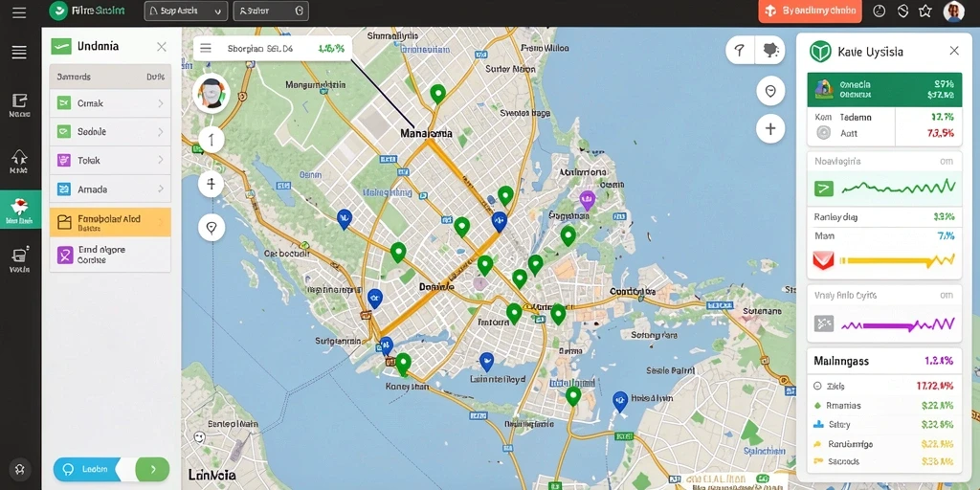Click the round plus button on map right
Viewport: 980px width, 490px height.
[x=770, y=129]
